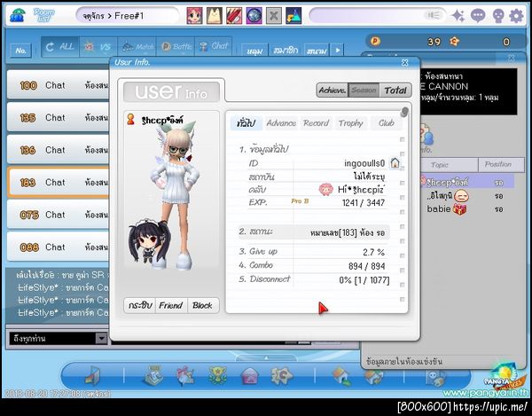Open the pink house mail icon in bottom bar

pos(249,376)
